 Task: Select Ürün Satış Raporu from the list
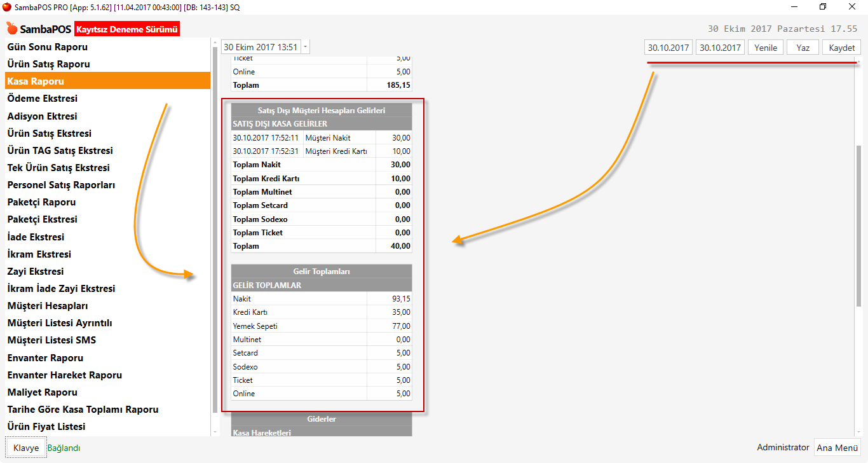49,64
